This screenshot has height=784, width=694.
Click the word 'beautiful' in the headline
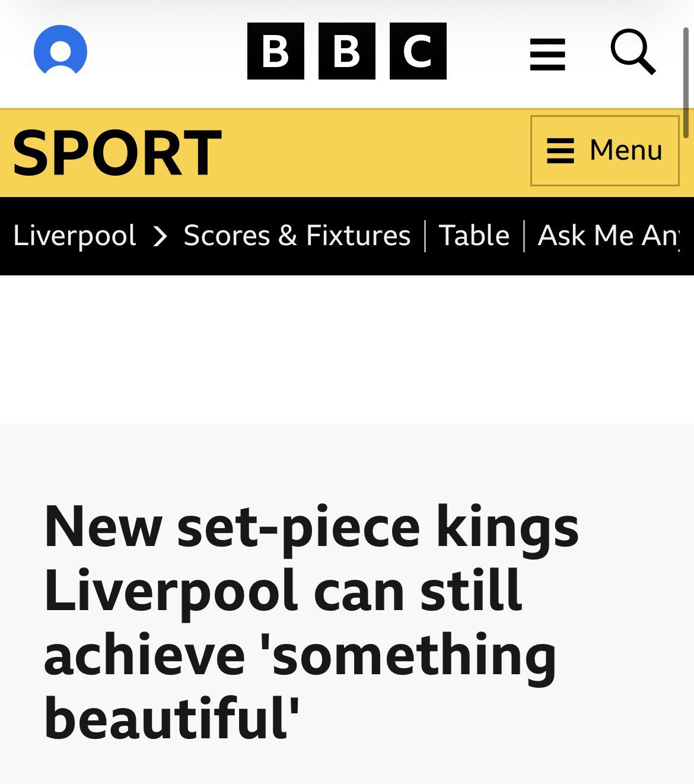170,718
